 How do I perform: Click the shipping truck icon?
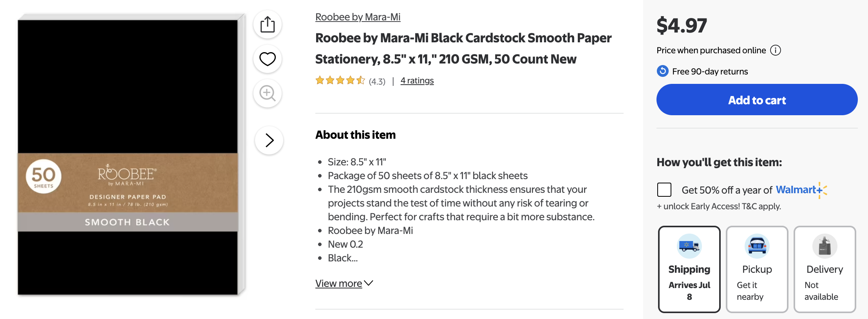click(689, 246)
